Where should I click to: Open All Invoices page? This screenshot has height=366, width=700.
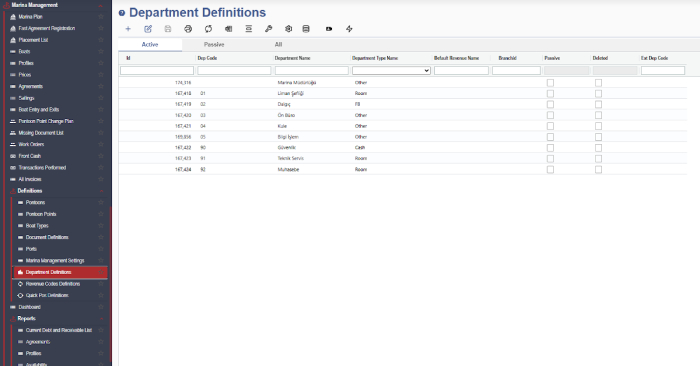[x=30, y=179]
